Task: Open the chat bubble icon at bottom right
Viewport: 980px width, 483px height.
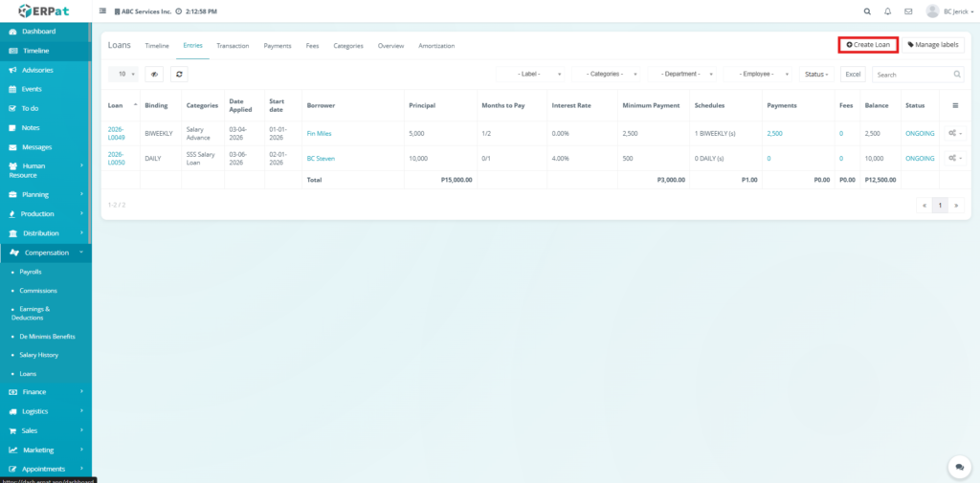Action: coord(958,466)
